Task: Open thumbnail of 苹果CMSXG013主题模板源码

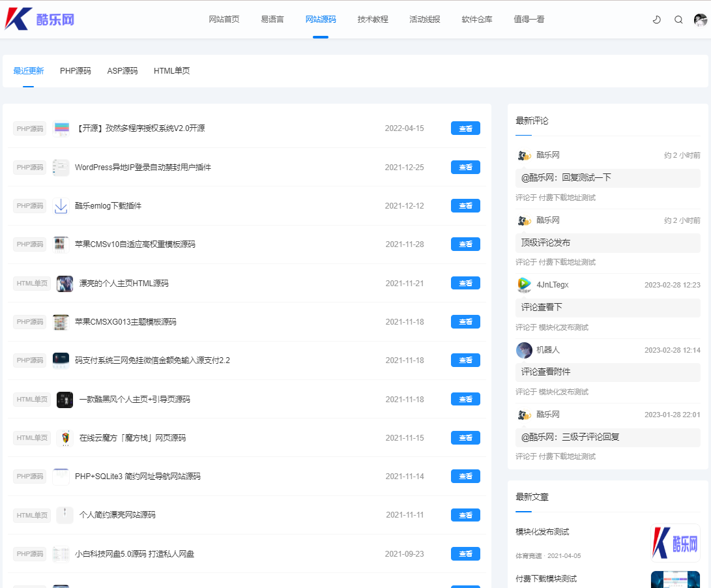Action: pos(61,321)
